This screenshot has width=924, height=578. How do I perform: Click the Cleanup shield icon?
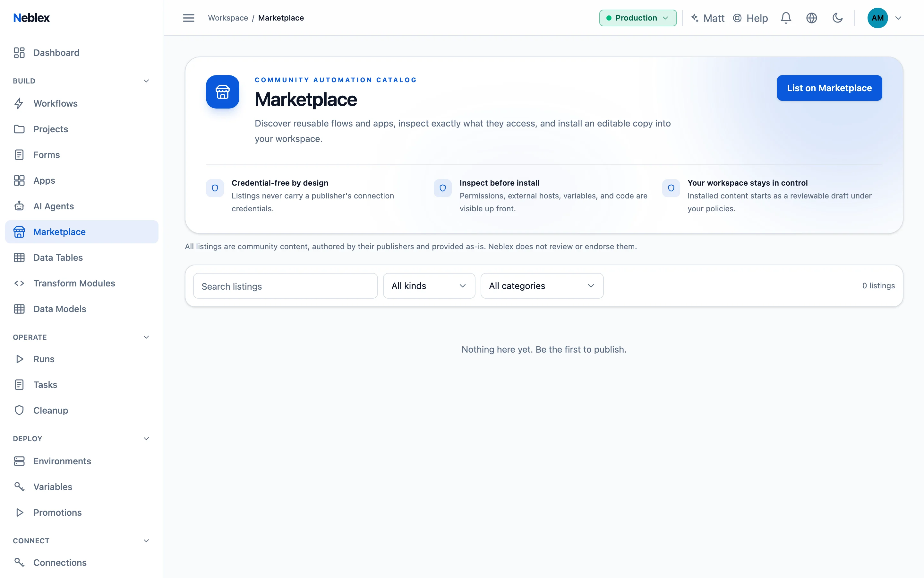point(19,410)
